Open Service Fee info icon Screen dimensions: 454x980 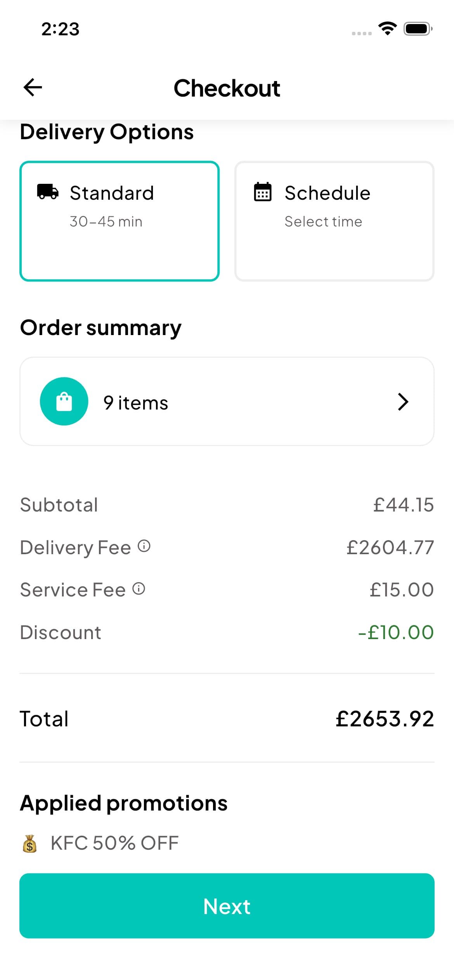139,589
